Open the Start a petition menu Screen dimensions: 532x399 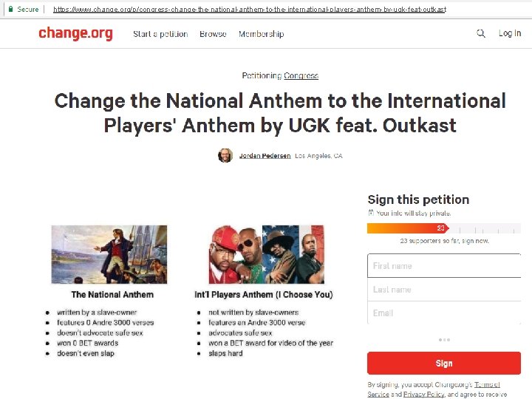tap(160, 34)
